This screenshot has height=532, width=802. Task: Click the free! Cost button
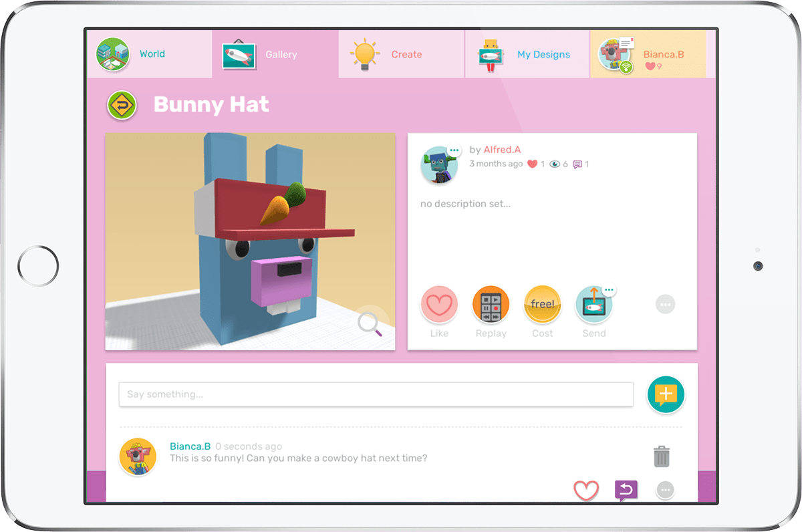pyautogui.click(x=542, y=305)
